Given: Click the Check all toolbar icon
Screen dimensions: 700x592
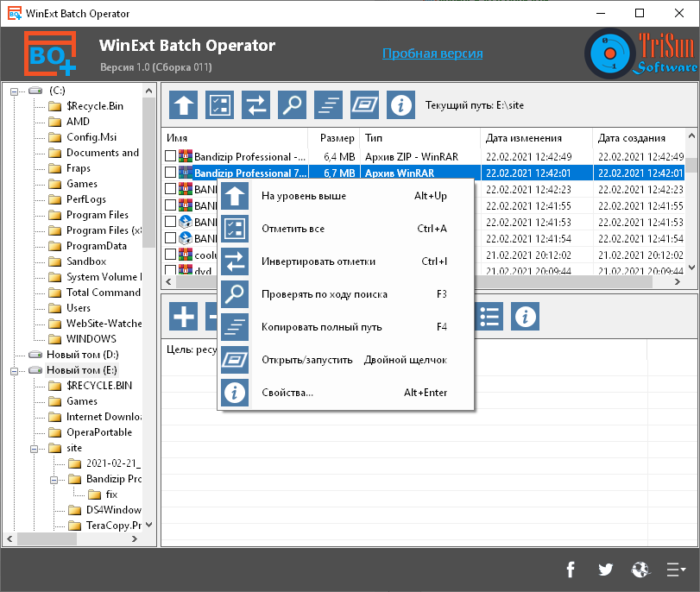Looking at the screenshot, I should point(219,105).
